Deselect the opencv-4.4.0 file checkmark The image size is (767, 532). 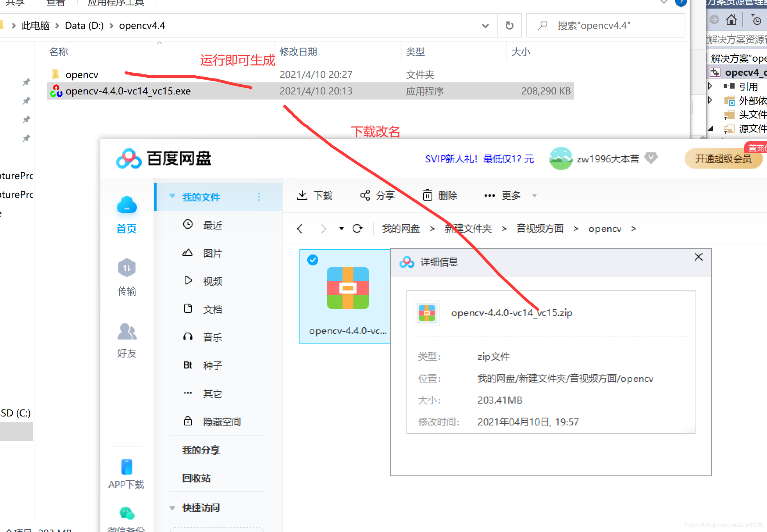point(312,260)
